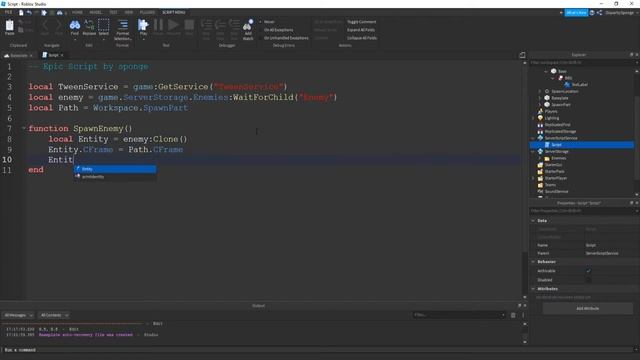
Task: Collapse the Data properties section
Action: pyautogui.click(x=533, y=220)
